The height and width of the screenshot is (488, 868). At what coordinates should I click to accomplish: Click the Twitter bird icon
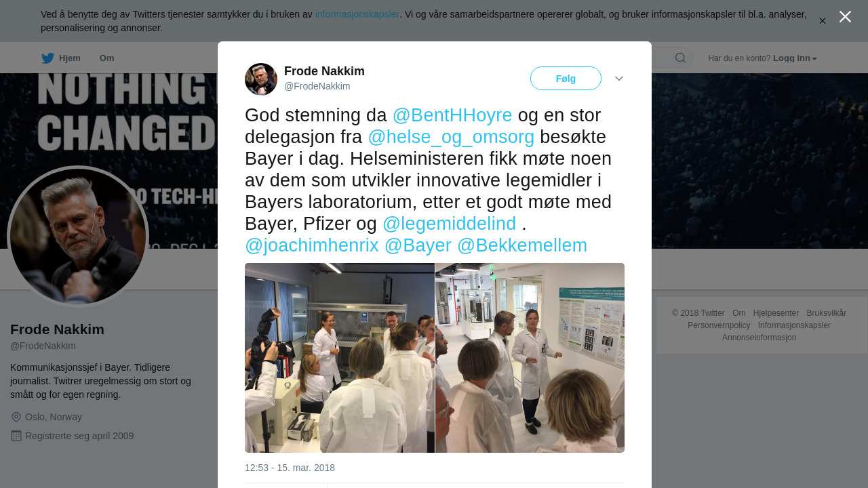pyautogui.click(x=47, y=58)
